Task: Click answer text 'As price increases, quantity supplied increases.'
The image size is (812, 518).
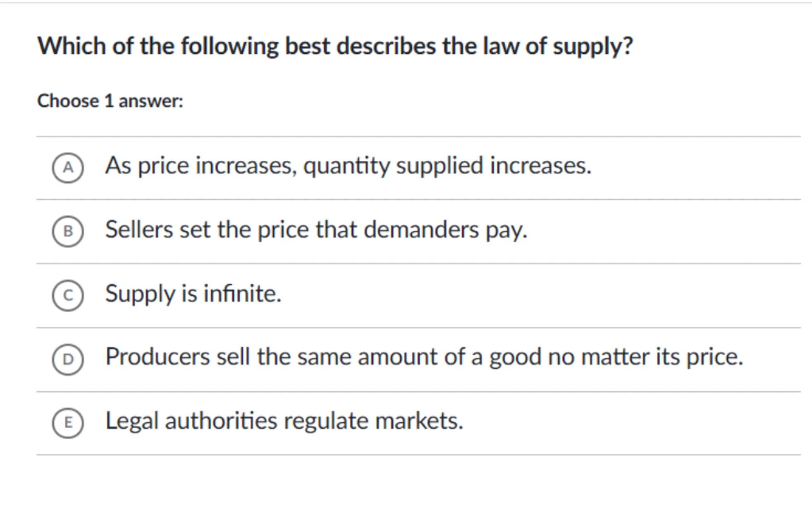Action: click(x=348, y=166)
